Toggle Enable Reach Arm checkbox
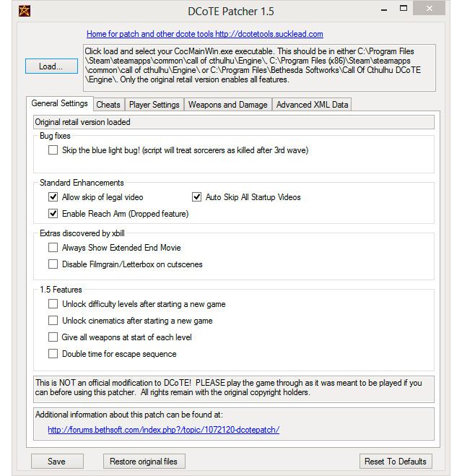This screenshot has width=462, height=476. tap(53, 214)
